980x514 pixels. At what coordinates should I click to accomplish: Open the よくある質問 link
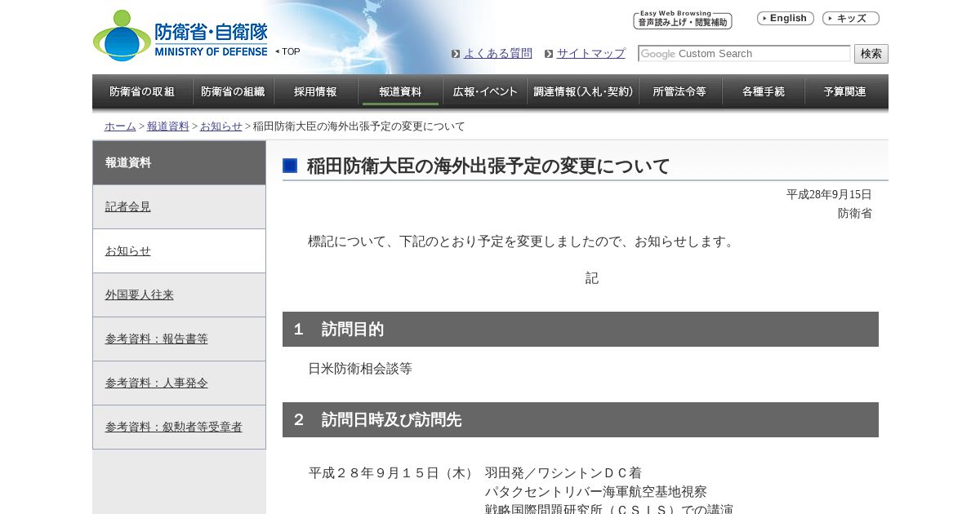pos(498,53)
